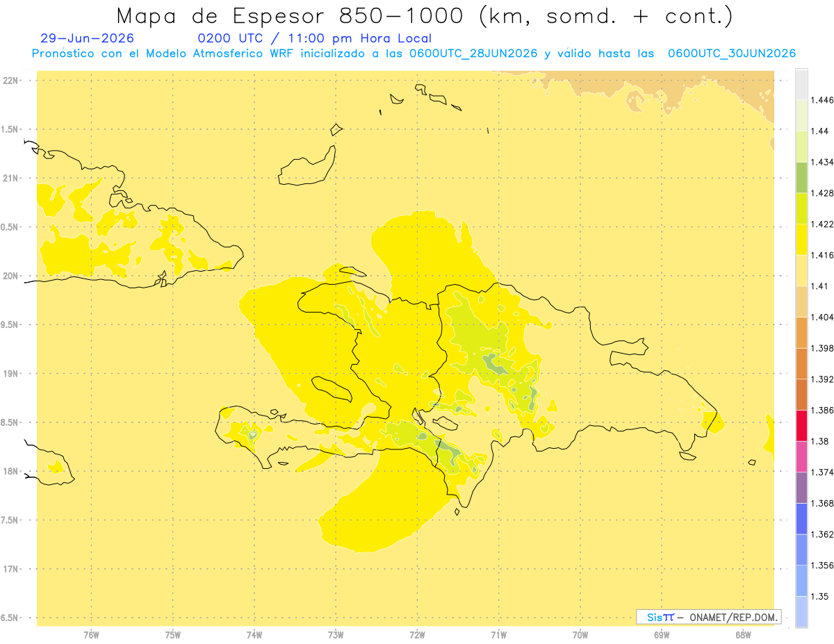Click the longitude label '72W'
Viewport: 834px width, 644px height.
tap(417, 634)
